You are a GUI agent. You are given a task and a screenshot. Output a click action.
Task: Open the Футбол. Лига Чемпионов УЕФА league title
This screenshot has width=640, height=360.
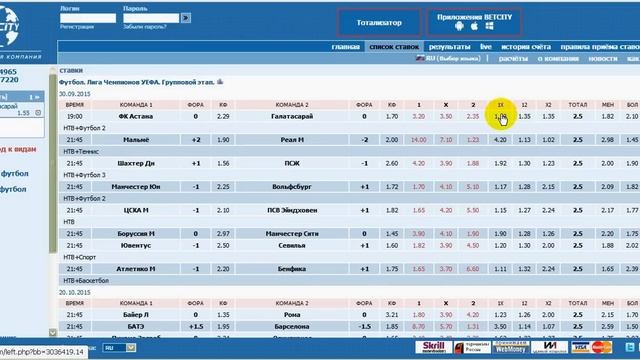(x=137, y=82)
